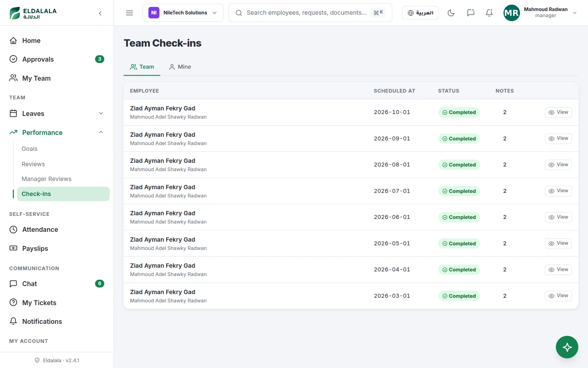Viewport: 588px width, 368px height.
Task: Toggle dark mode with the moon icon
Action: pos(451,13)
